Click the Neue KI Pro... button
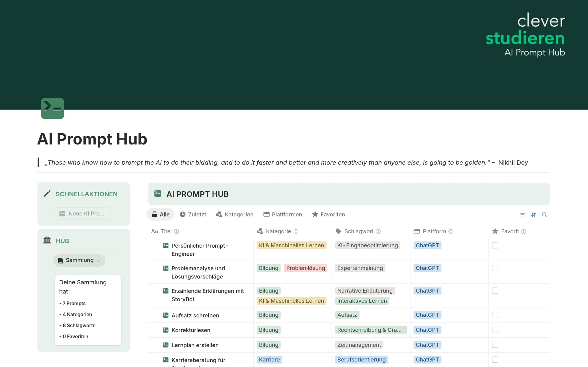The height and width of the screenshot is (367, 588). (83, 214)
